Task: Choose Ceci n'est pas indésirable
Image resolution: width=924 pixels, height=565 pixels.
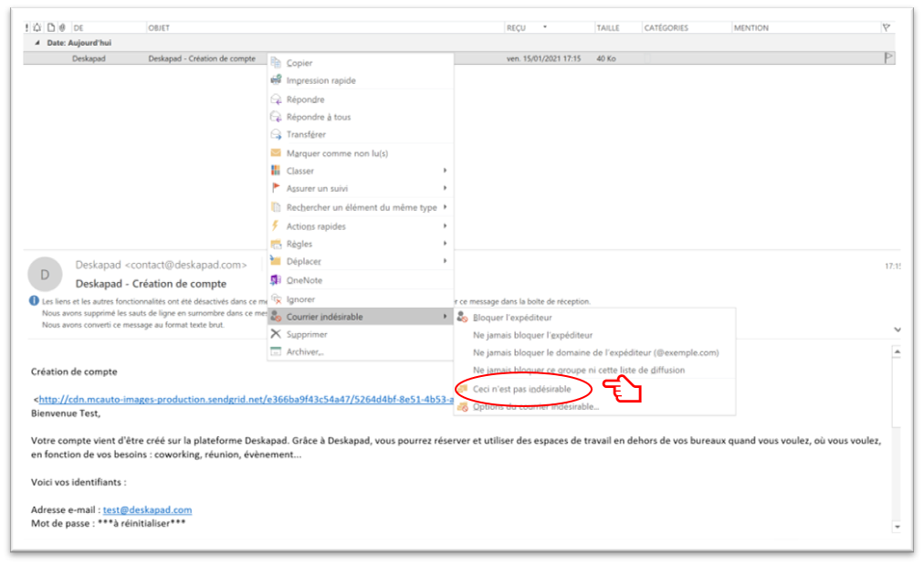Action: click(521, 389)
